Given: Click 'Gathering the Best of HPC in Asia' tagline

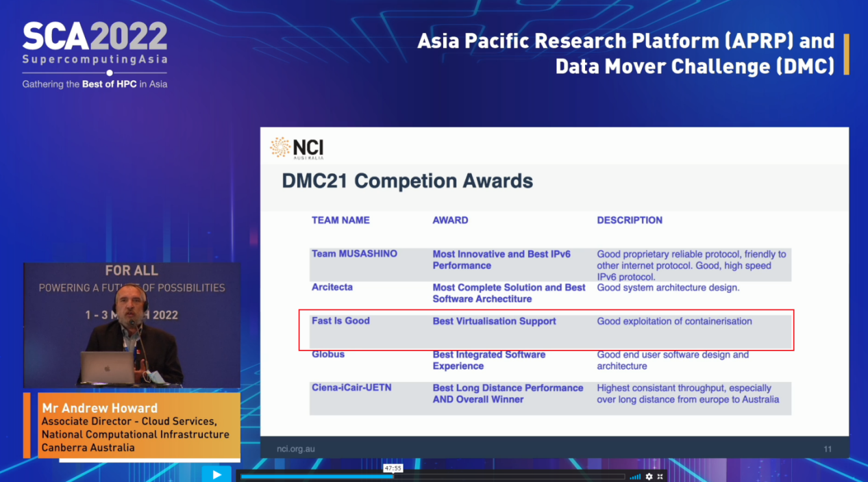Looking at the screenshot, I should click(95, 84).
